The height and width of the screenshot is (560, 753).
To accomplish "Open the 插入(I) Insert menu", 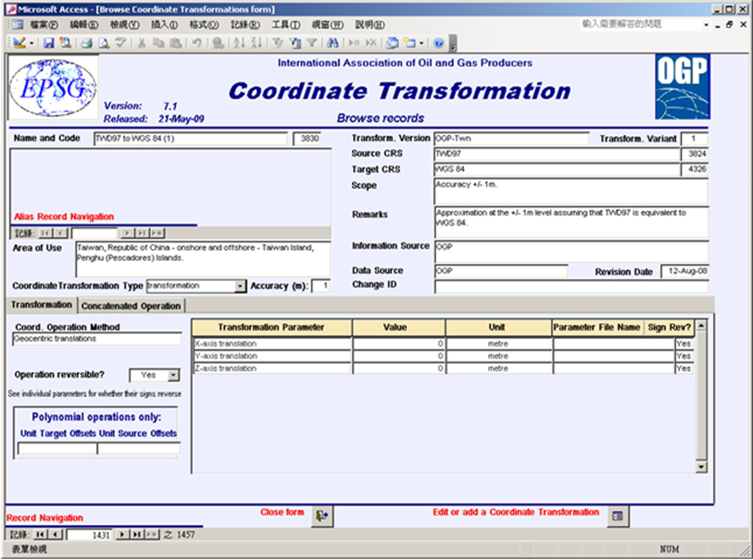I will tap(164, 24).
